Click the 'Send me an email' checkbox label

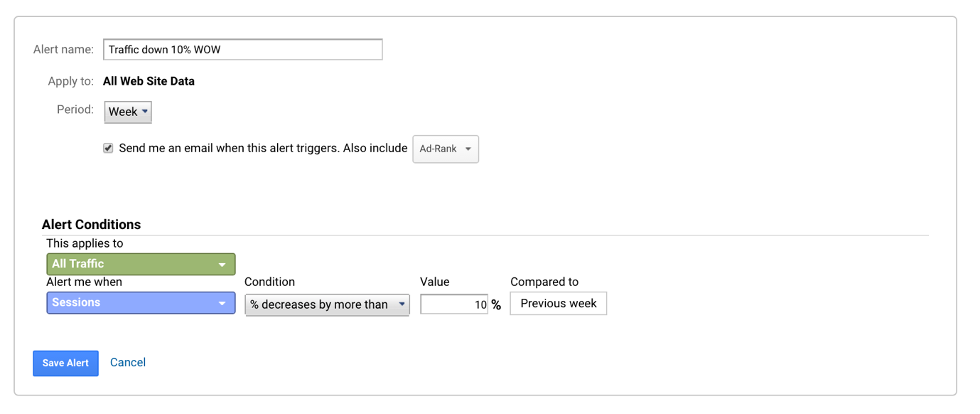[263, 148]
